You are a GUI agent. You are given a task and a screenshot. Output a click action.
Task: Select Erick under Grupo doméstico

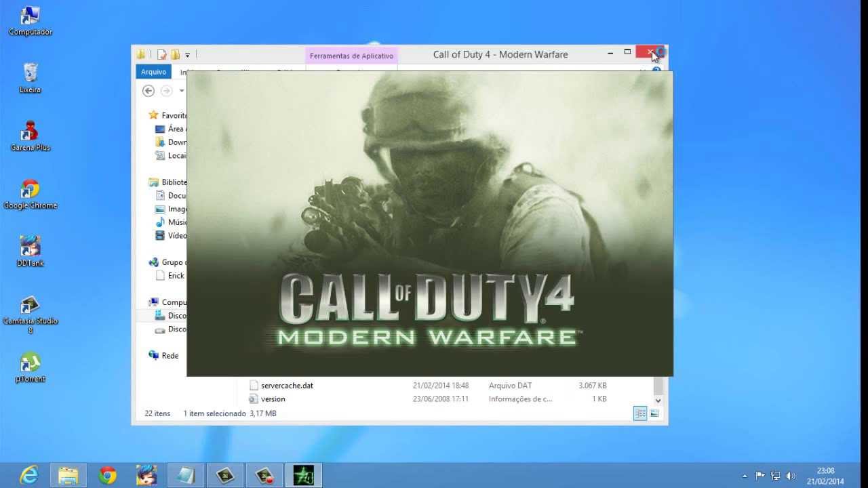pos(171,276)
